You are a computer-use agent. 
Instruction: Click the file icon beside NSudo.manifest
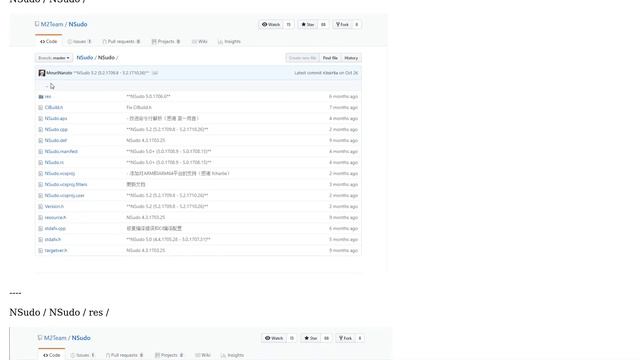(x=41, y=152)
